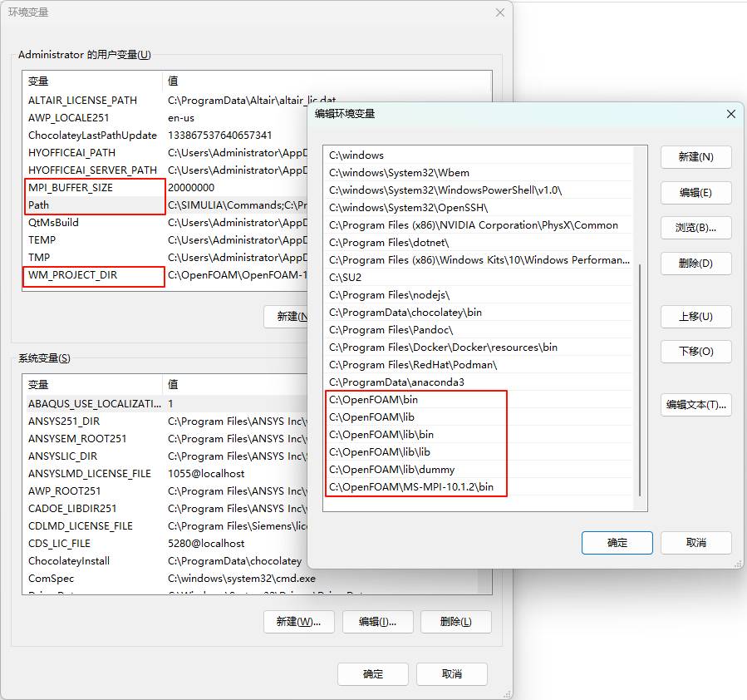Screen dimensions: 747x700
Task: Select C:\windows\System32\Wbem entry
Action: (x=479, y=172)
